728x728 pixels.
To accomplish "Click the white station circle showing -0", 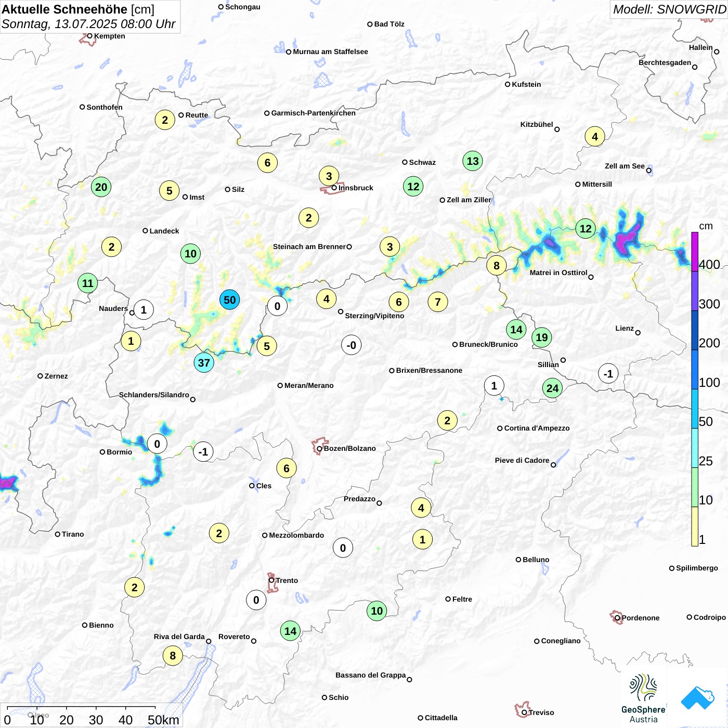I will [352, 345].
